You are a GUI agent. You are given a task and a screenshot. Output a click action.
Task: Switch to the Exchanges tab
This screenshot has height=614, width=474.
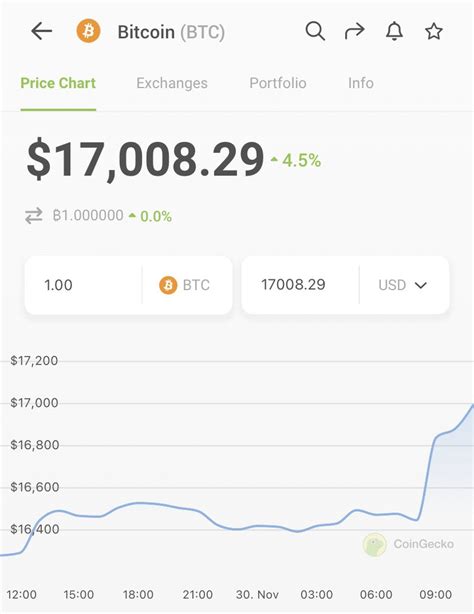(x=172, y=83)
